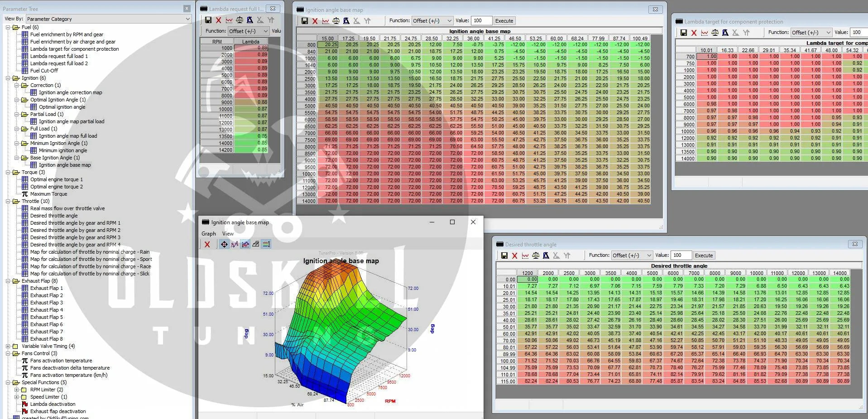The image size is (868, 419).
Task: Click save icon in Ignition angle base map table toolbar
Action: click(305, 21)
